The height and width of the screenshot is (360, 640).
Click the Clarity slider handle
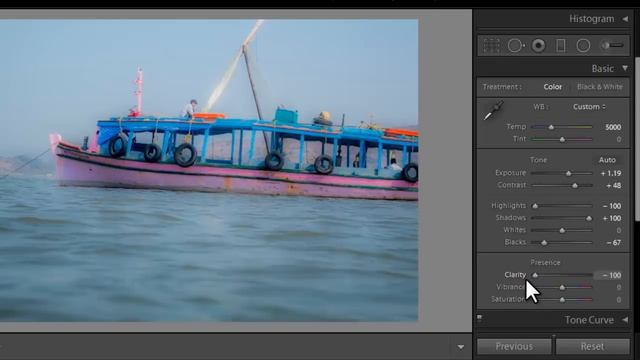(x=535, y=276)
